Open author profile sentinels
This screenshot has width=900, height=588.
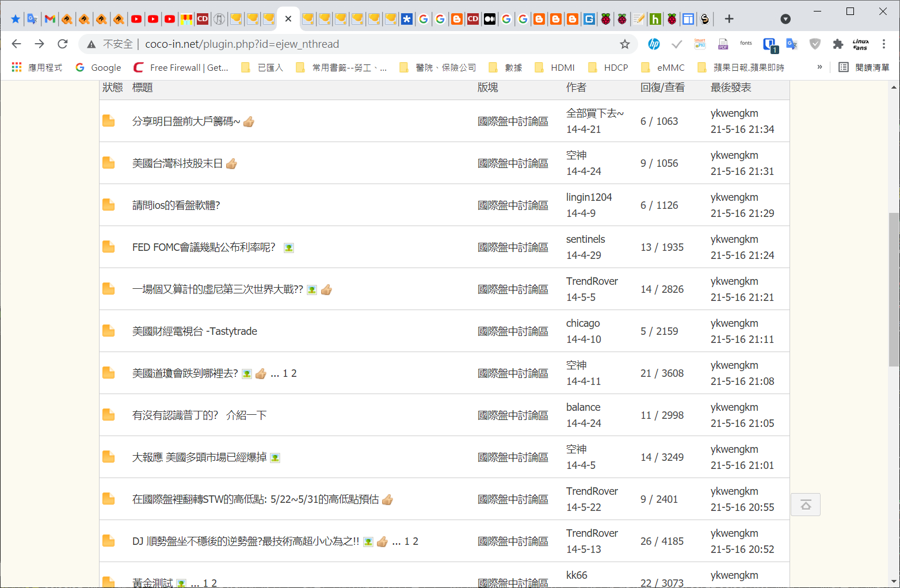(x=586, y=239)
